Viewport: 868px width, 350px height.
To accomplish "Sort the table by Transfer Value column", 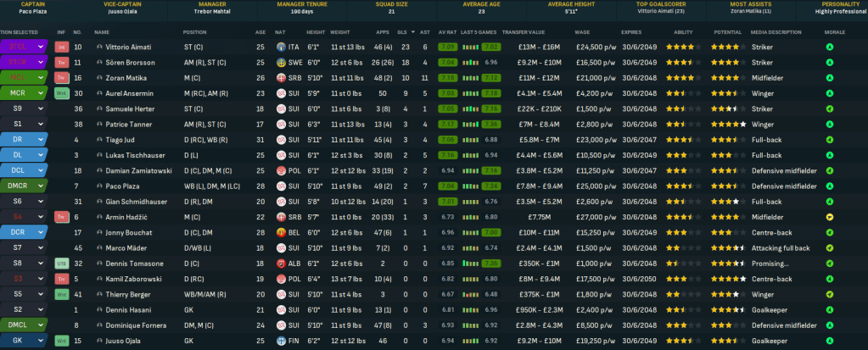I will click(x=524, y=32).
